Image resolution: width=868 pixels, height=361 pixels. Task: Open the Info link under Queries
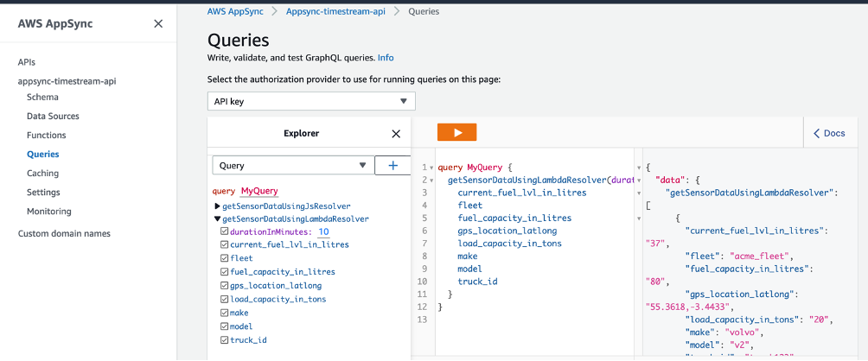pyautogui.click(x=386, y=58)
